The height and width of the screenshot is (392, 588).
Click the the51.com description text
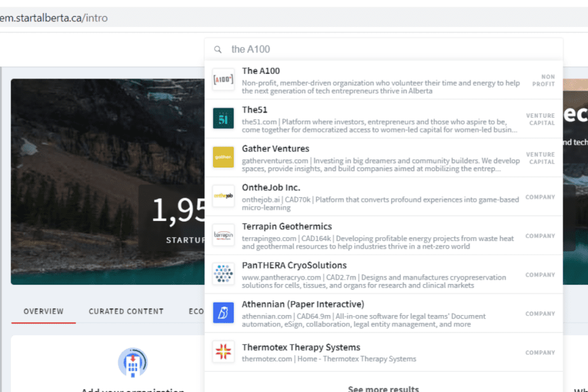pyautogui.click(x=380, y=126)
